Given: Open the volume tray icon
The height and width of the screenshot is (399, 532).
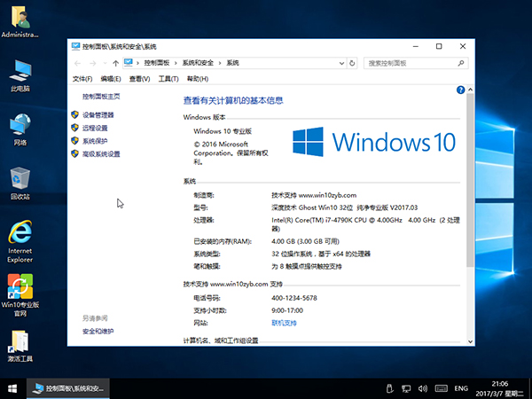Looking at the screenshot, I should pos(423,388).
